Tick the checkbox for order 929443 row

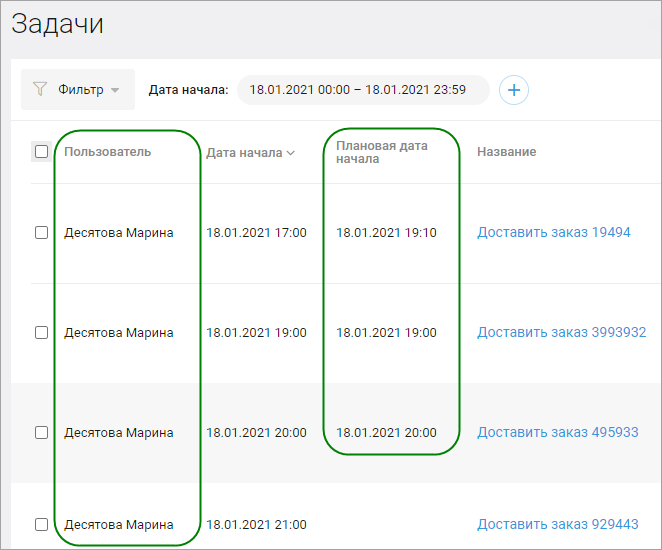41,524
